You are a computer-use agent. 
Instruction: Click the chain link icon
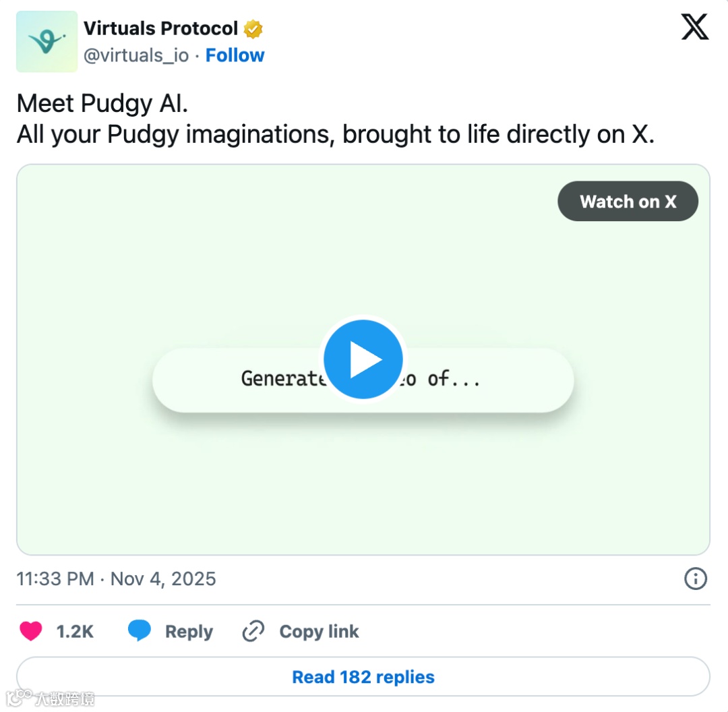click(x=253, y=632)
